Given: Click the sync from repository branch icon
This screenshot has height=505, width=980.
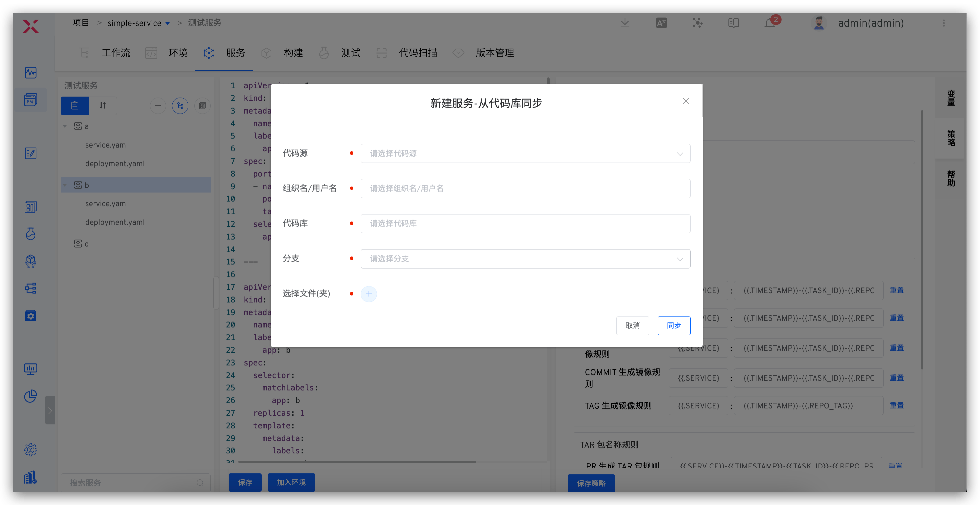Looking at the screenshot, I should coord(180,105).
